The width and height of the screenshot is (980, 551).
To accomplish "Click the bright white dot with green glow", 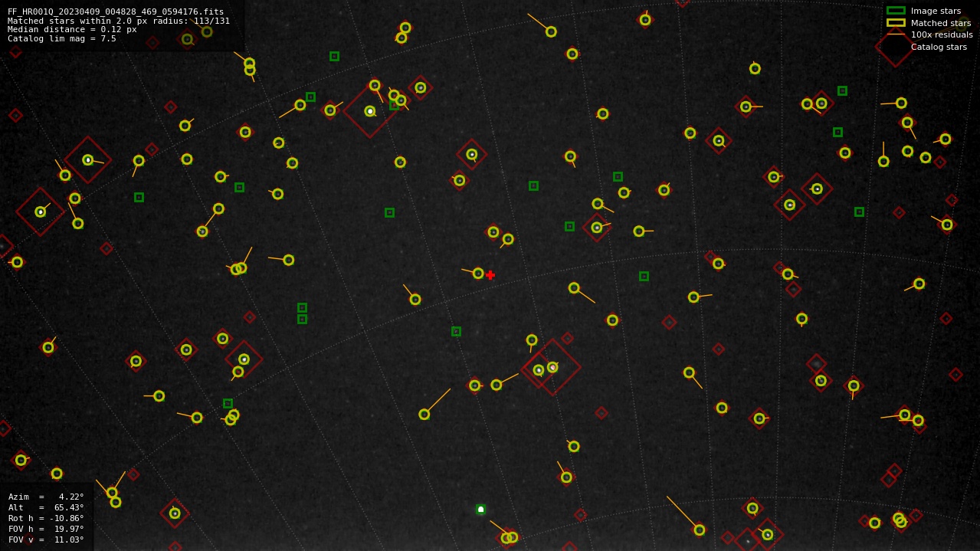I will coord(480,510).
